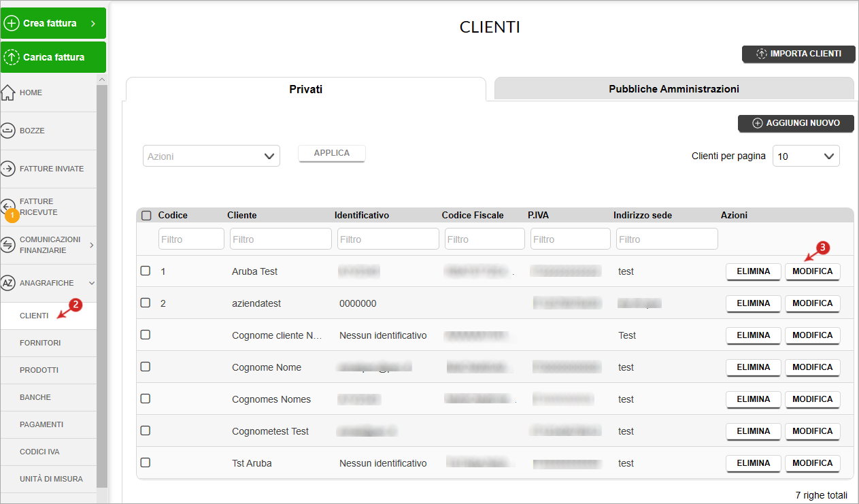Click the plus icon in Aggiungi Nuovo
Image resolution: width=859 pixels, height=504 pixels.
[758, 123]
